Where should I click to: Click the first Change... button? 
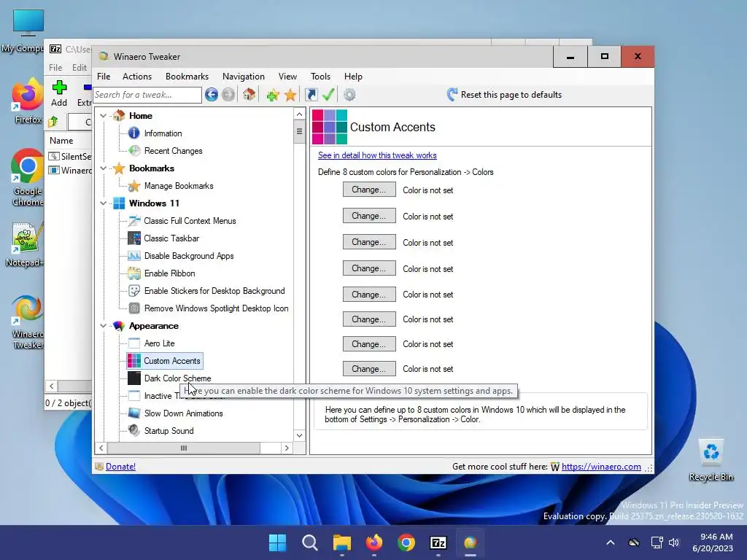pos(369,190)
